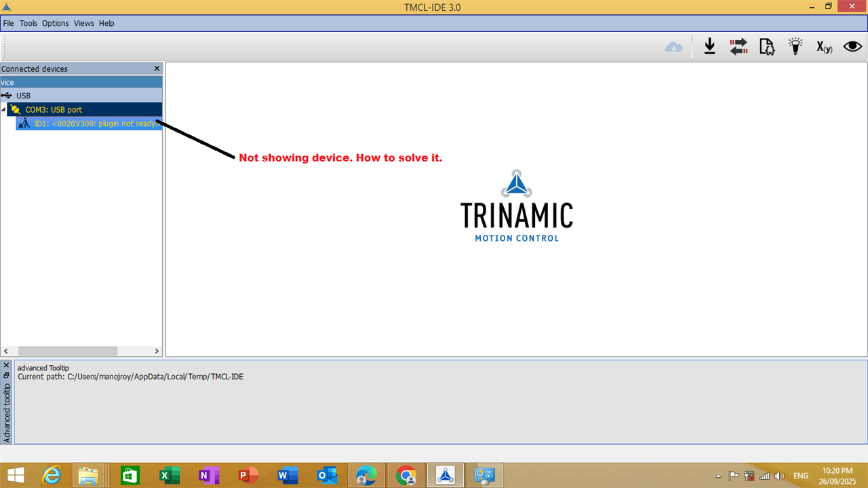Close the TMCL-IDE window
The height and width of the screenshot is (488, 868).
tap(851, 6)
